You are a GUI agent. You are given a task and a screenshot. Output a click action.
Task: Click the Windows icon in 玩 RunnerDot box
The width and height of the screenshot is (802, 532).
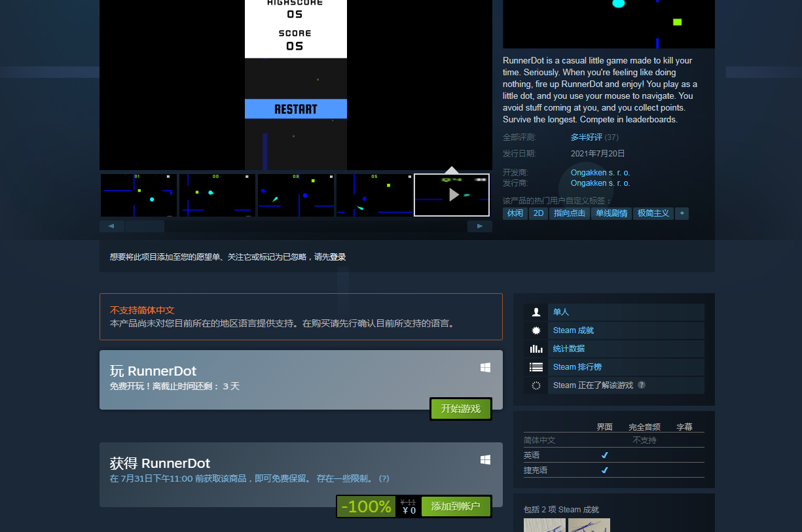pyautogui.click(x=485, y=368)
